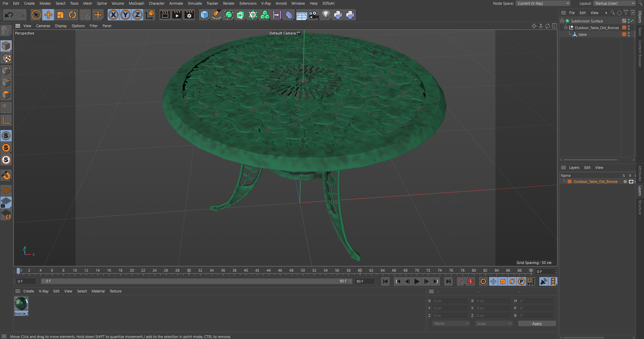Add a Floor scene object
The image size is (644, 339).
(x=302, y=15)
